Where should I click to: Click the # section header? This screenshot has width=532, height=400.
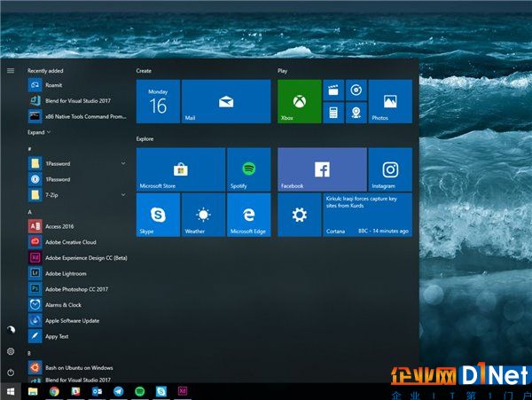click(29, 149)
